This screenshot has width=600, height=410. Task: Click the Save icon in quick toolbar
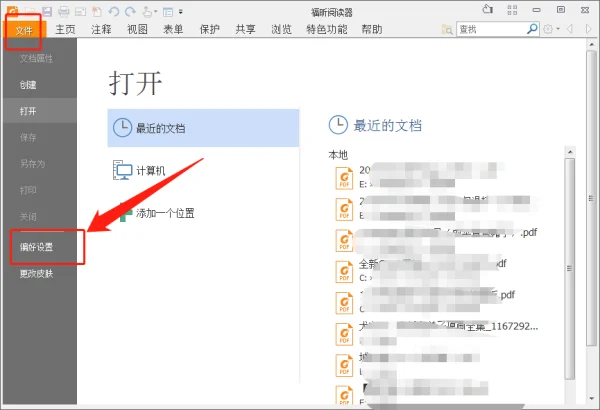tap(47, 11)
